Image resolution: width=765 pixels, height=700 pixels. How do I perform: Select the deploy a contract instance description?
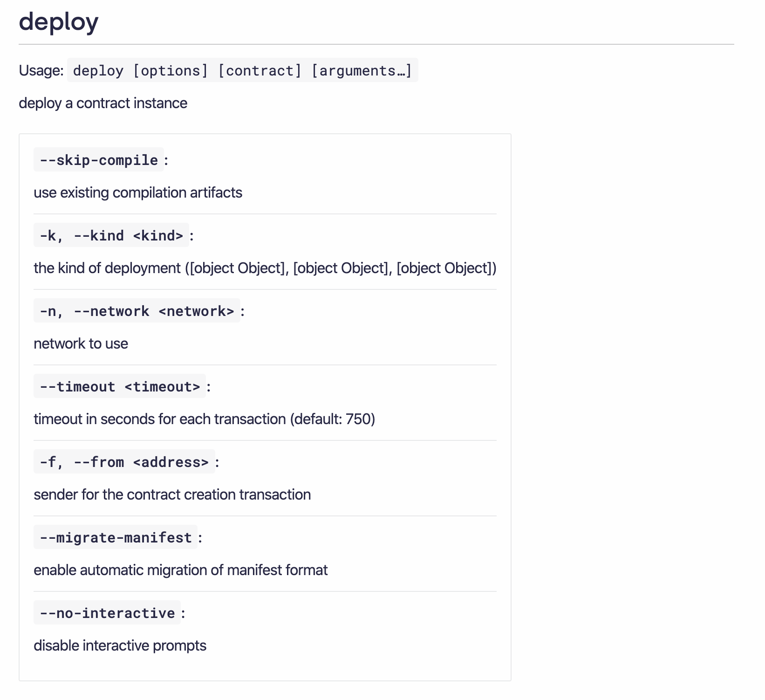click(x=102, y=103)
